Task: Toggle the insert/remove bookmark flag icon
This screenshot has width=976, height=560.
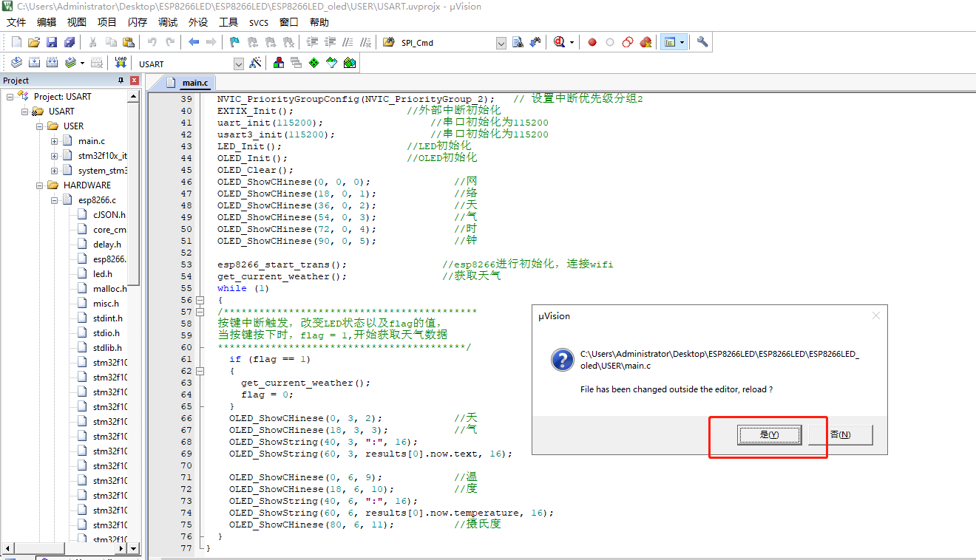Action: [x=234, y=42]
